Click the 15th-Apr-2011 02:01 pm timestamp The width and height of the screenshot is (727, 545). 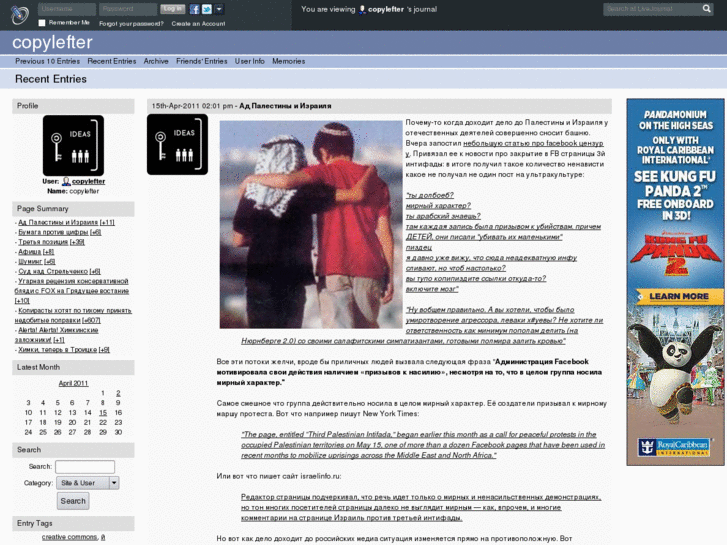(x=192, y=106)
